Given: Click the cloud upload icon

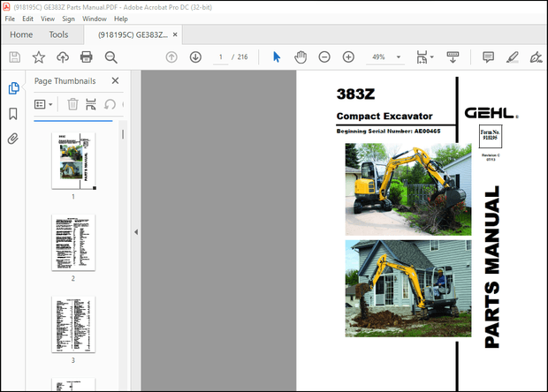Looking at the screenshot, I should (63, 57).
